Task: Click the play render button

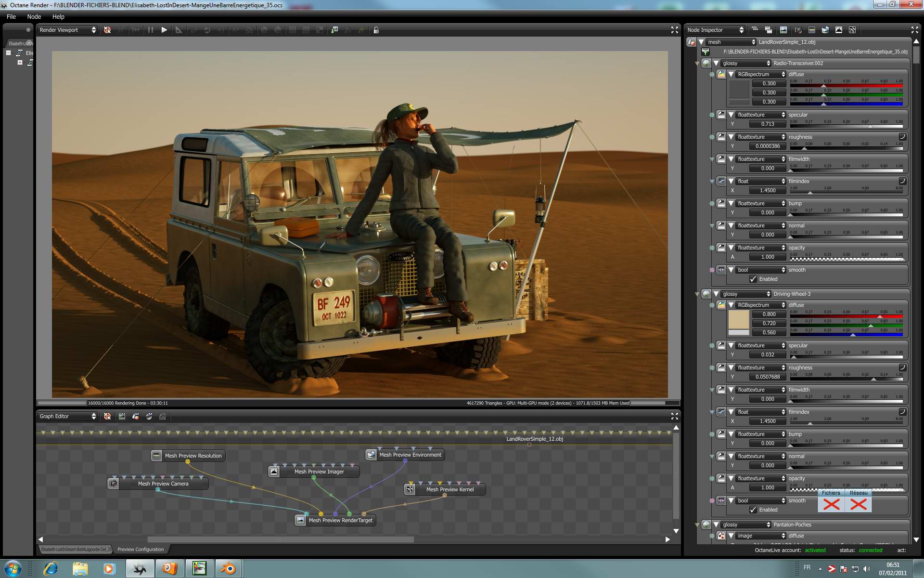Action: coord(164,30)
